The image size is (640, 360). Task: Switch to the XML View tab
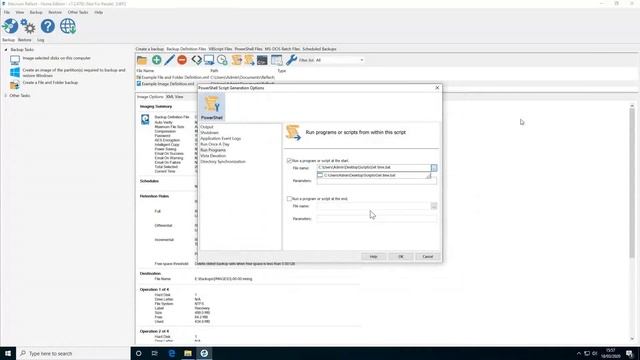[x=174, y=97]
